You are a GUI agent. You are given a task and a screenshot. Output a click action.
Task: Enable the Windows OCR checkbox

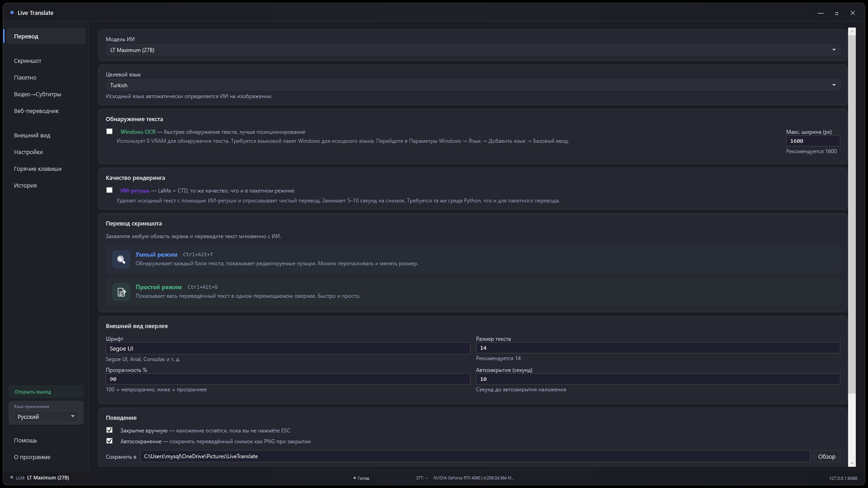(109, 131)
